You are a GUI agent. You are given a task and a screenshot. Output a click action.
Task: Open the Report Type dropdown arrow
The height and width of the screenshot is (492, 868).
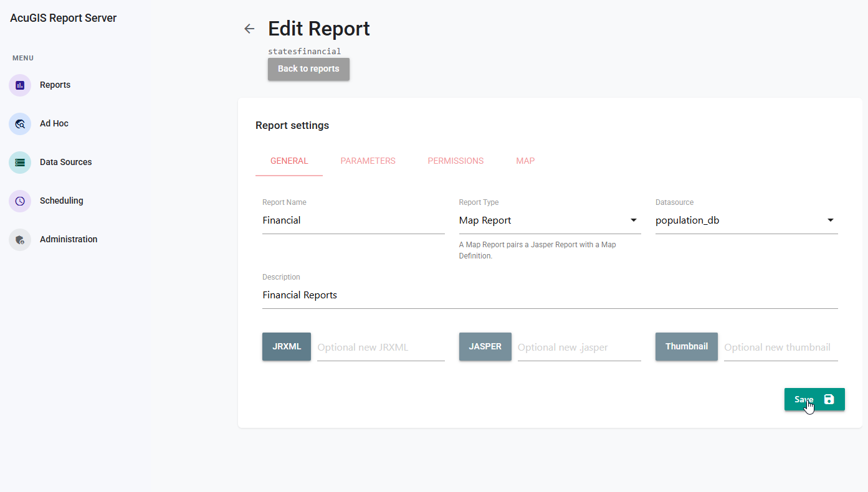tap(634, 220)
